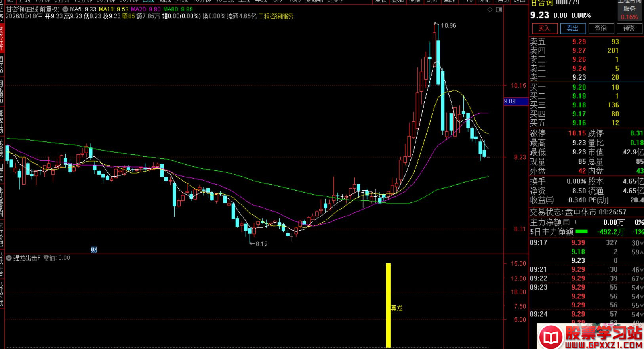Open the 预警 alert button
This screenshot has height=349, width=644.
point(629,29)
